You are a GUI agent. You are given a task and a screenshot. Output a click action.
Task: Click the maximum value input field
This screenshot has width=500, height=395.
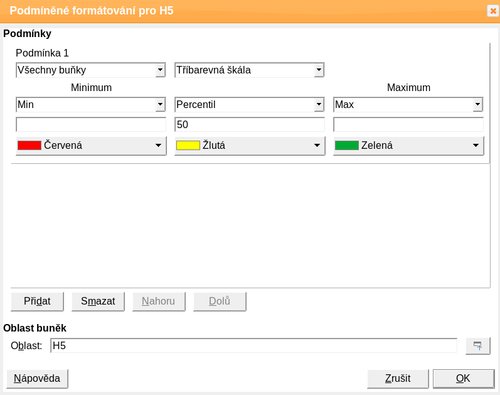tap(408, 125)
